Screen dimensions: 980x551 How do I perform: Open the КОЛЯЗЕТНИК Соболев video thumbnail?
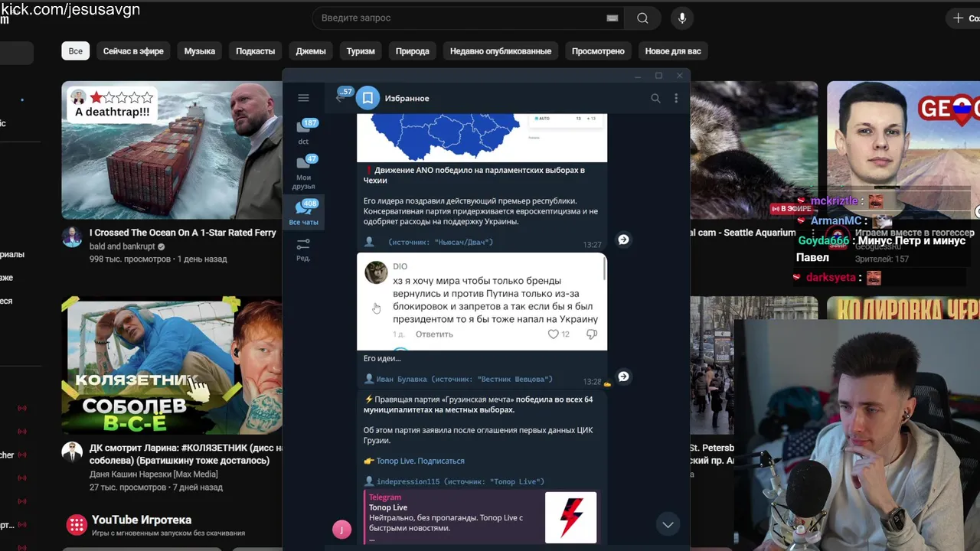[x=171, y=366]
